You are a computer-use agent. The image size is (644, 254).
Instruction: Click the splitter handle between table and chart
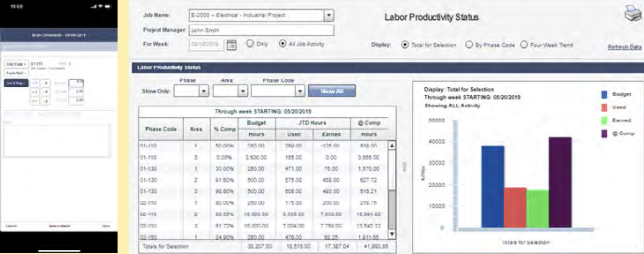[x=405, y=167]
